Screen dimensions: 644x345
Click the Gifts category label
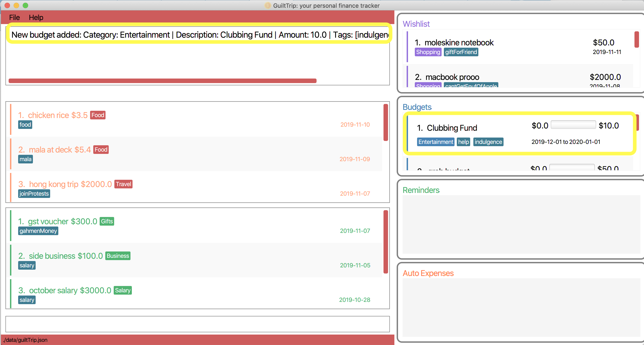coord(107,221)
